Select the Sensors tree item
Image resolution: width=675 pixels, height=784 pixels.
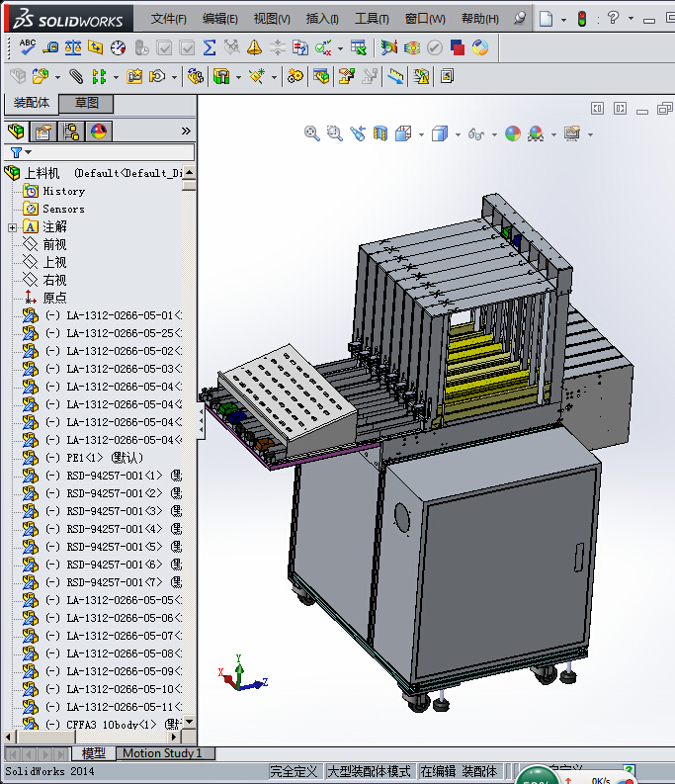(x=63, y=209)
